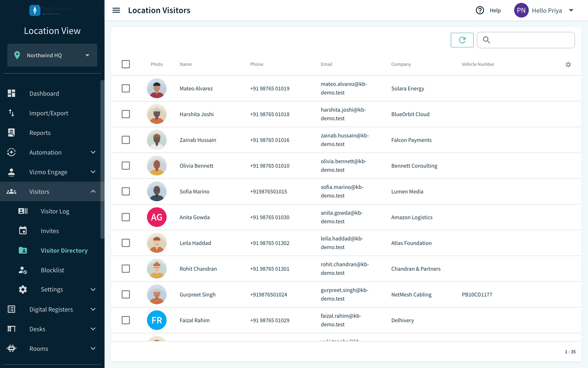
Task: Click the Import/Export arrows icon
Action: (11, 113)
